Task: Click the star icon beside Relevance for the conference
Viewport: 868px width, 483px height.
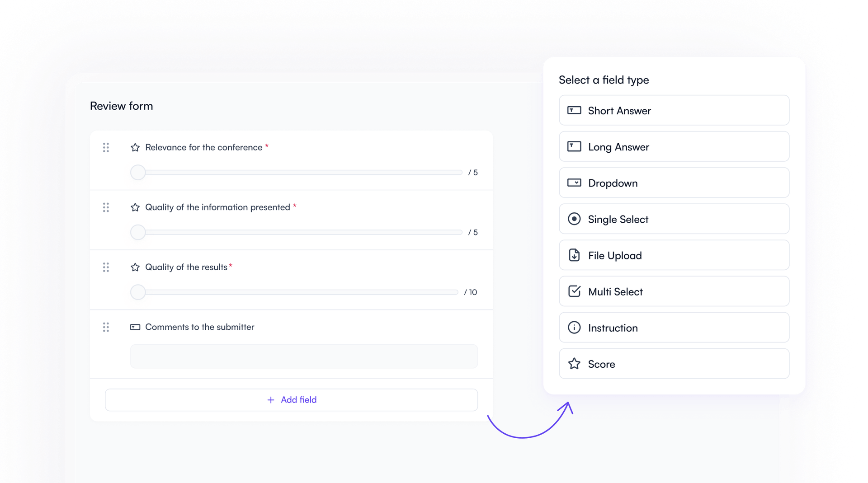Action: pyautogui.click(x=136, y=147)
